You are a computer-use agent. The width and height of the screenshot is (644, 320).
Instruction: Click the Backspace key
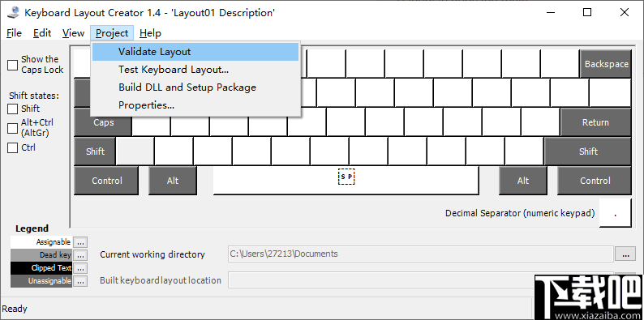pyautogui.click(x=606, y=64)
